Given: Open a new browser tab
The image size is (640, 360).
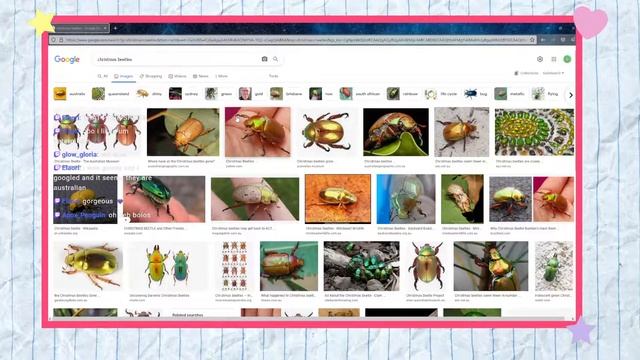Looking at the screenshot, I should click(116, 28).
